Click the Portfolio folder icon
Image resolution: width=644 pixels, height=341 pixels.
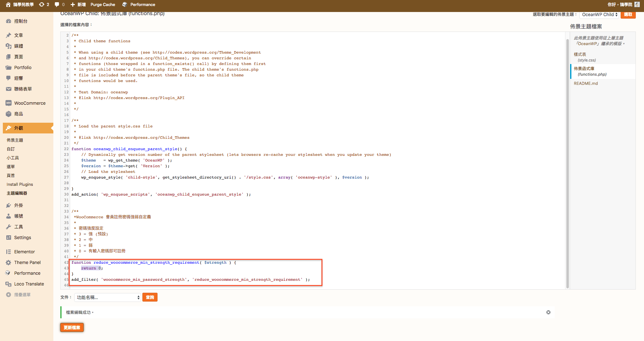(9, 68)
